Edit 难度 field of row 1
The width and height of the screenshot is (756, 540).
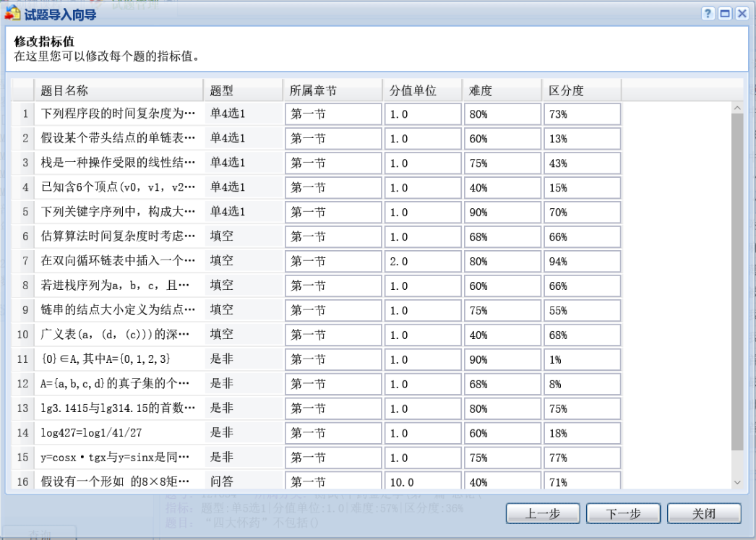[x=502, y=114]
